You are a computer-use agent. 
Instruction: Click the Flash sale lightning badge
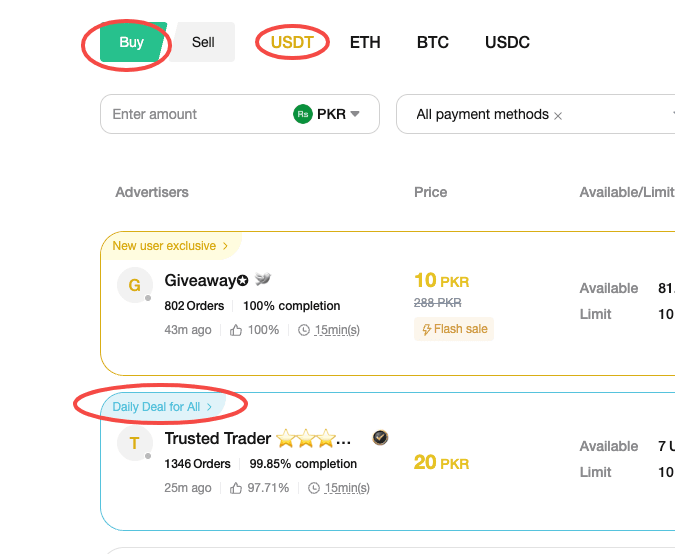(x=454, y=329)
